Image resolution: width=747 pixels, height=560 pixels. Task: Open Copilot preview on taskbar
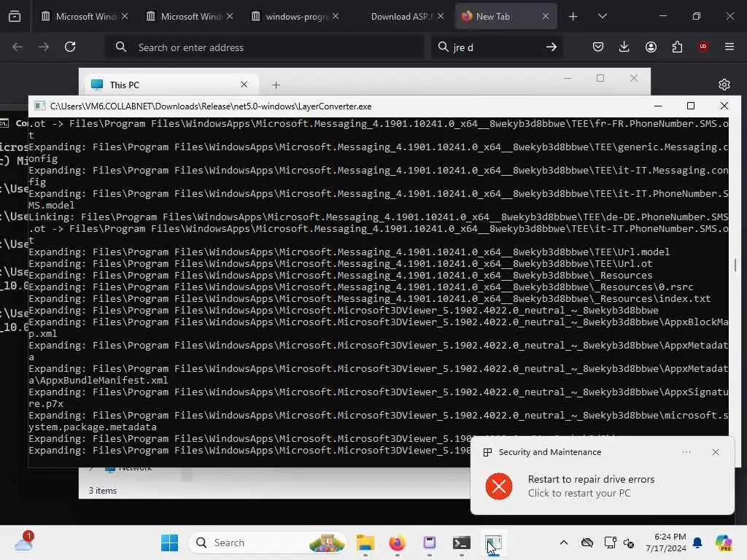point(724,542)
